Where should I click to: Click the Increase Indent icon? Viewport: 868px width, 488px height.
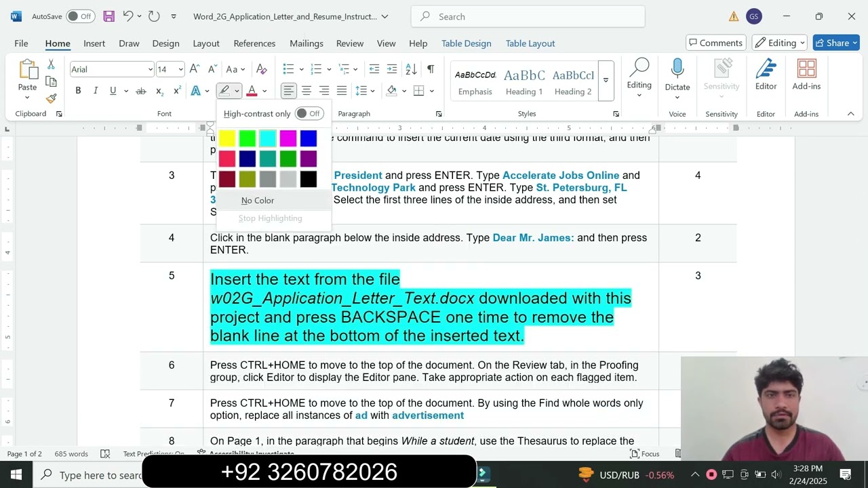(392, 69)
